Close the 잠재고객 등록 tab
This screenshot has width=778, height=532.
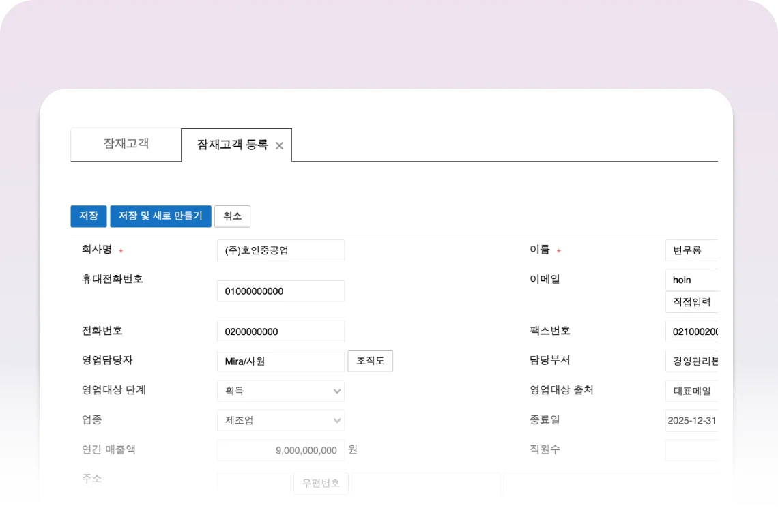point(279,145)
